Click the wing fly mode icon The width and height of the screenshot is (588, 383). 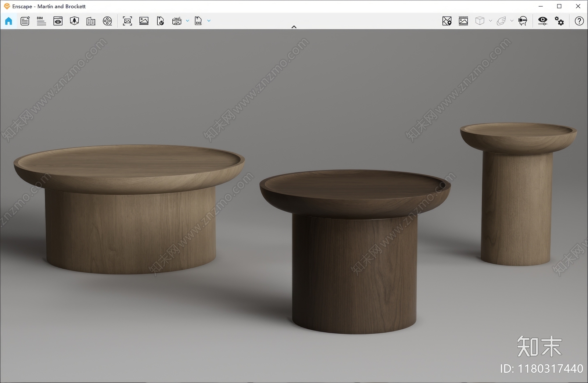click(501, 21)
